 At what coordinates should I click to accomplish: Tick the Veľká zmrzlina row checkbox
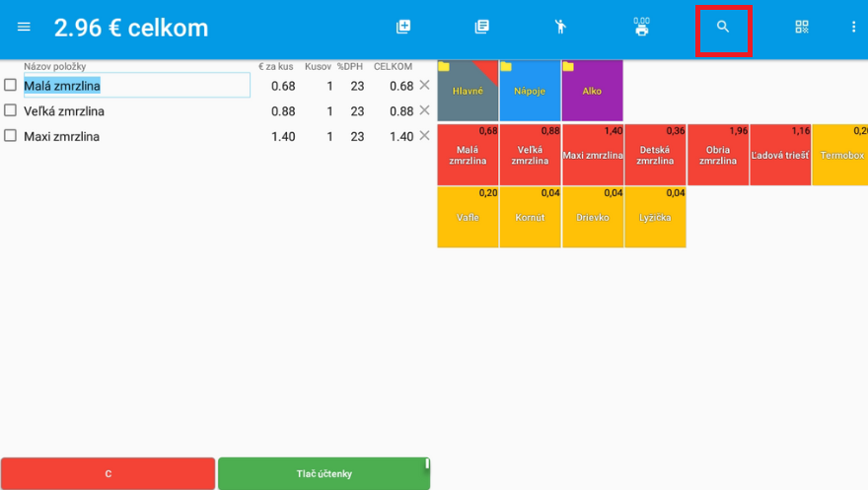coord(11,110)
